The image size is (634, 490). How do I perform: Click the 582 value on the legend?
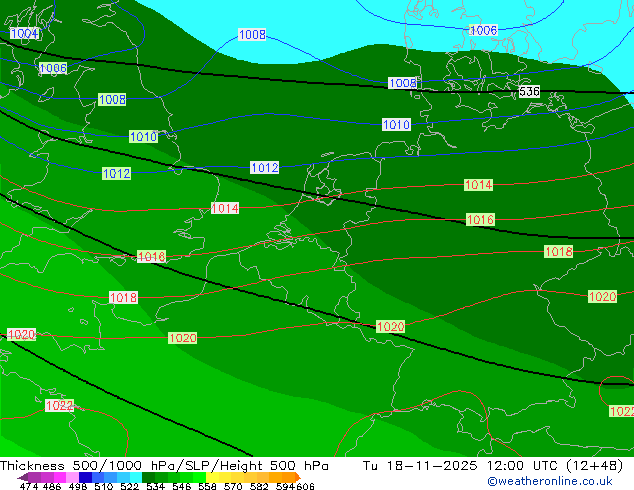coord(259,486)
